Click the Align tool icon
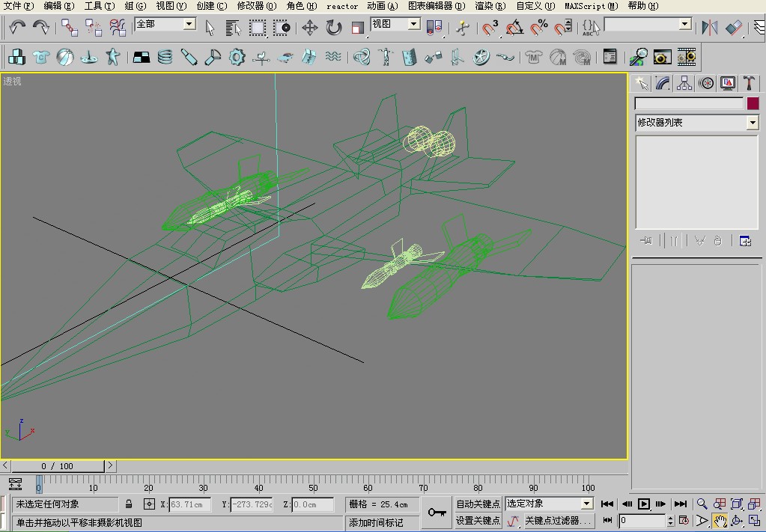The height and width of the screenshot is (532, 766). 733,28
